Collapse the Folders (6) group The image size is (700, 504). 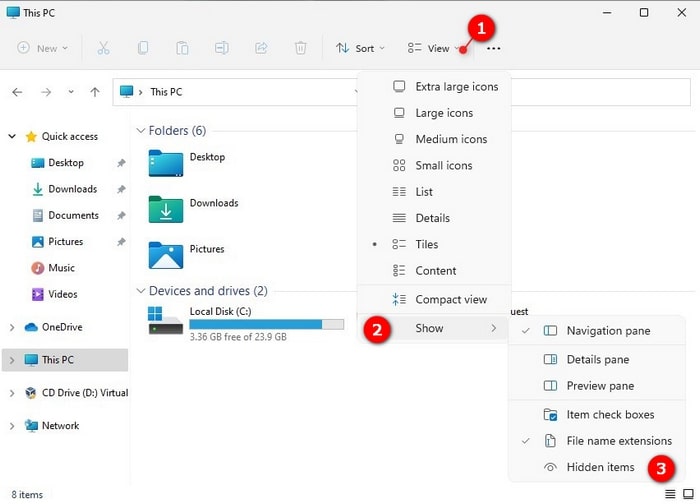(x=141, y=130)
